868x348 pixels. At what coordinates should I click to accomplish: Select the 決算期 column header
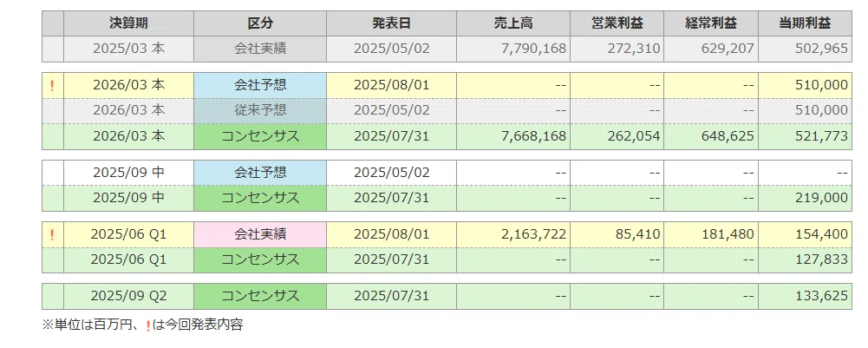(x=128, y=23)
